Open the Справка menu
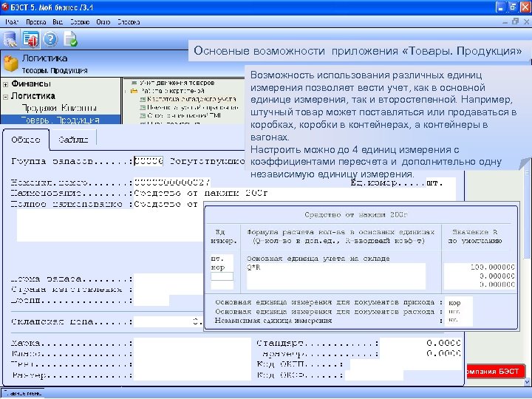This screenshot has height=399, width=532. tap(129, 22)
